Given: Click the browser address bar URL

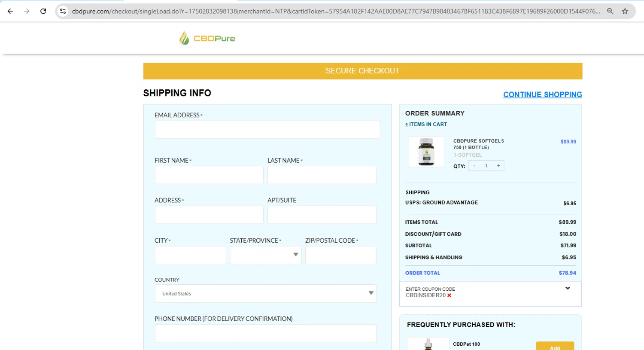Looking at the screenshot, I should click(x=336, y=11).
